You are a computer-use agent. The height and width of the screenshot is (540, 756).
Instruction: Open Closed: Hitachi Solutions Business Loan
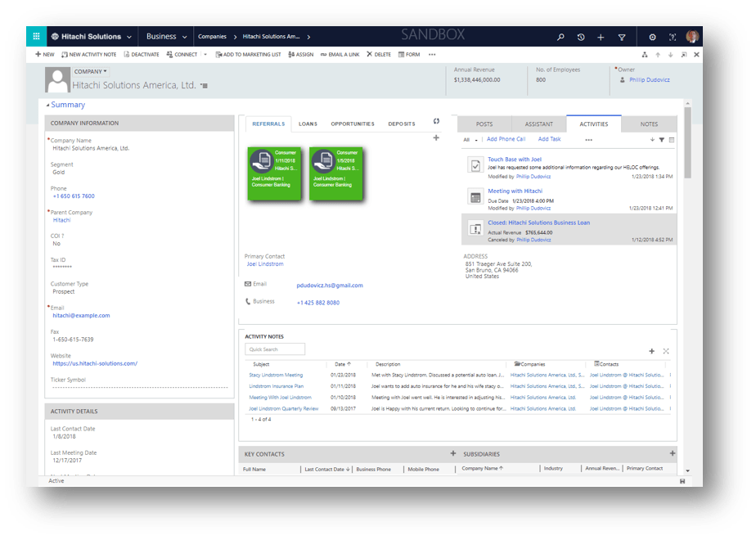click(x=538, y=223)
